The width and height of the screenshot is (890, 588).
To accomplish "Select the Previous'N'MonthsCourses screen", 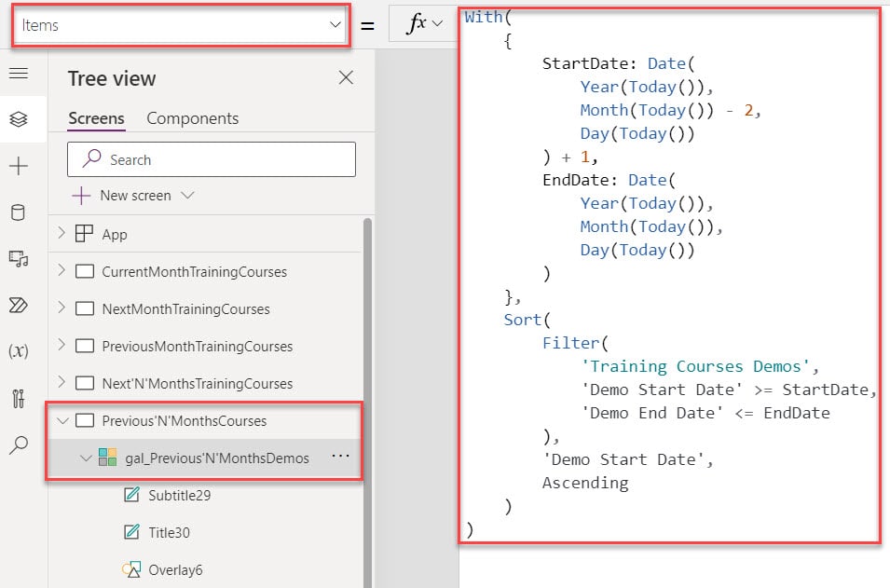I will point(184,421).
